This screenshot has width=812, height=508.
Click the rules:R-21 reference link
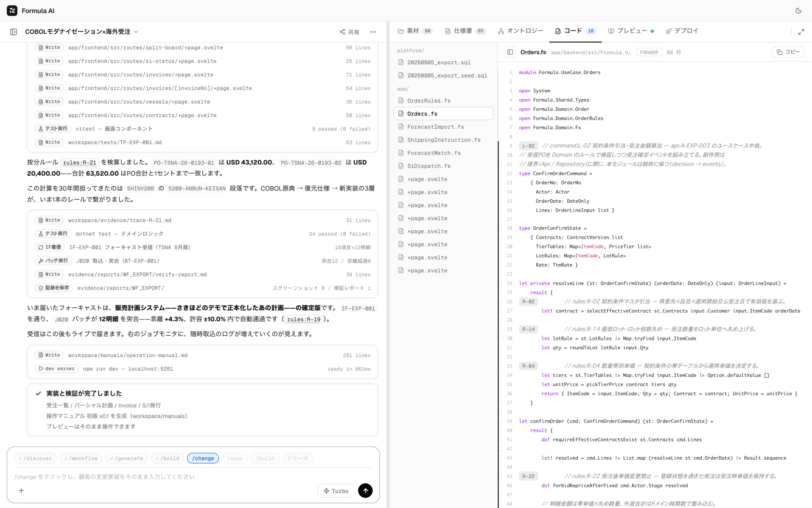pos(80,163)
